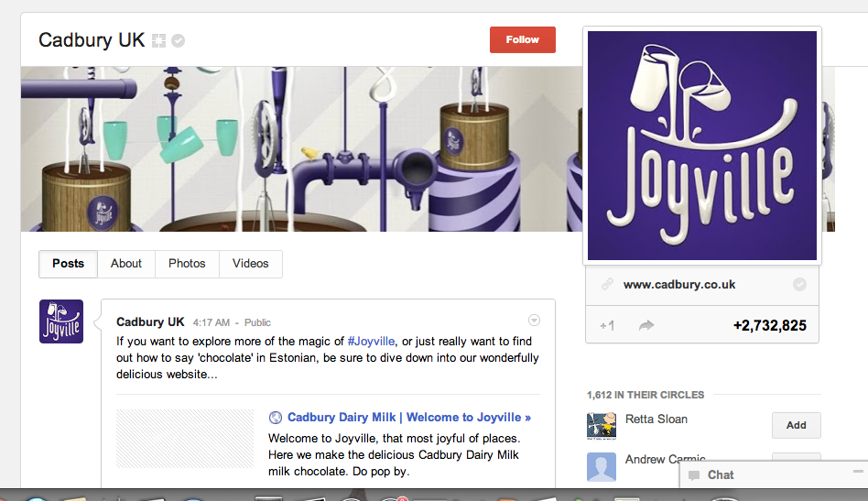Click the link preview thumbnail placeholder

pyautogui.click(x=185, y=439)
